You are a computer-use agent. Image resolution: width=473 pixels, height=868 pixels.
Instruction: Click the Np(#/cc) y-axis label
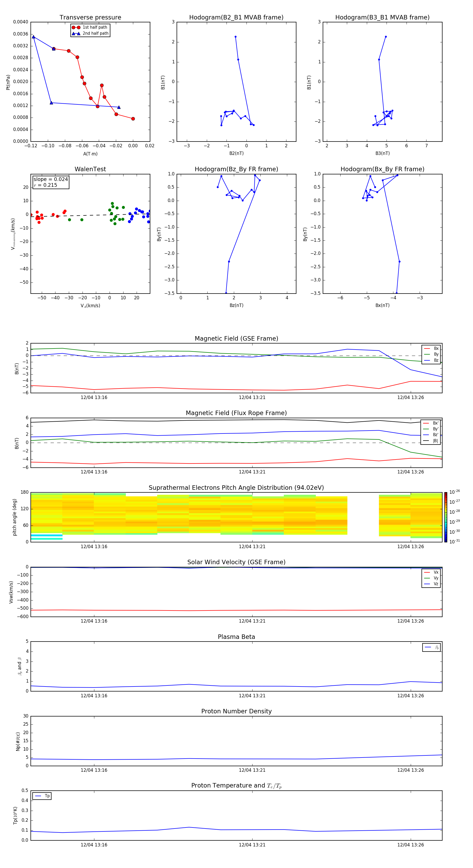(x=18, y=741)
